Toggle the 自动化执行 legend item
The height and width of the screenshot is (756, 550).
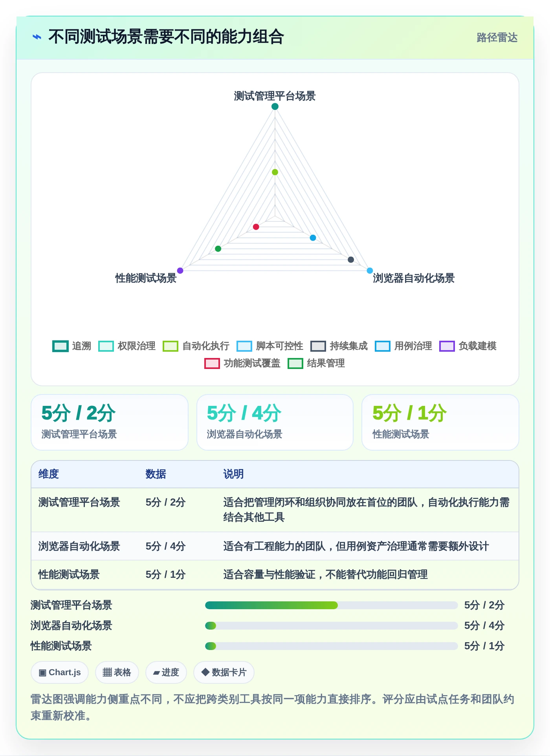point(196,346)
